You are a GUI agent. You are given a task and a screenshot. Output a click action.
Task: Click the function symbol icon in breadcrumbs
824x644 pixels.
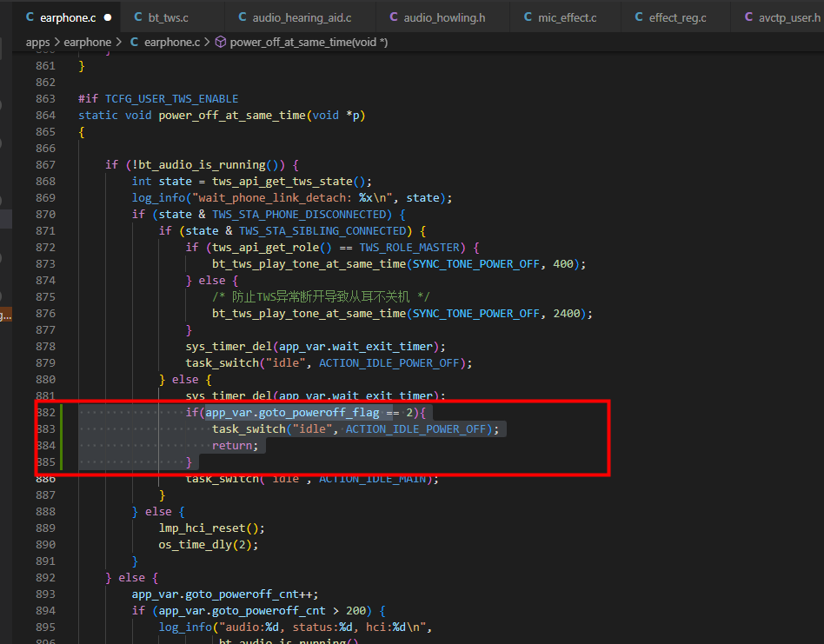pyautogui.click(x=222, y=42)
